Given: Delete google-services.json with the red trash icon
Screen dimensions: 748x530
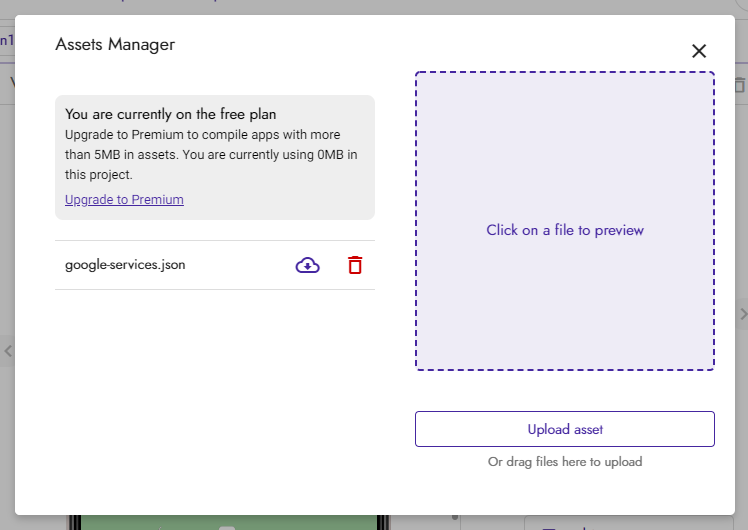Looking at the screenshot, I should click(355, 265).
